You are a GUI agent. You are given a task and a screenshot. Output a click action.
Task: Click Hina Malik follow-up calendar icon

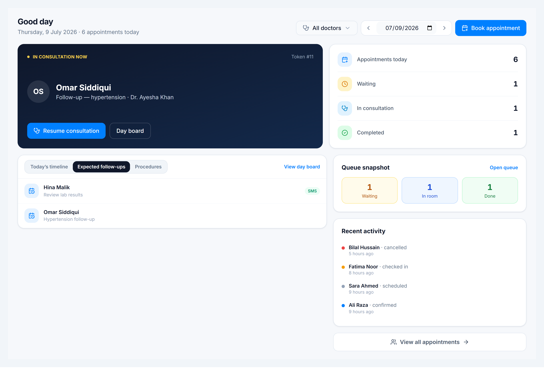32,191
